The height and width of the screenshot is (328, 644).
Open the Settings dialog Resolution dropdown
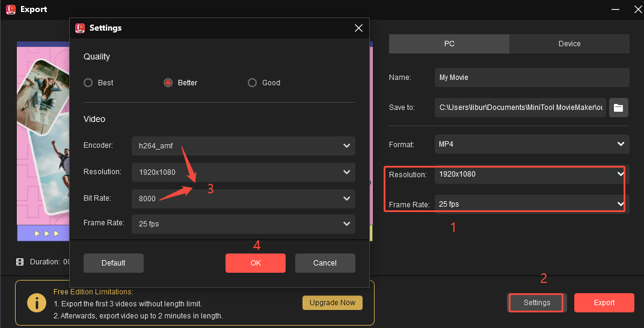[244, 172]
